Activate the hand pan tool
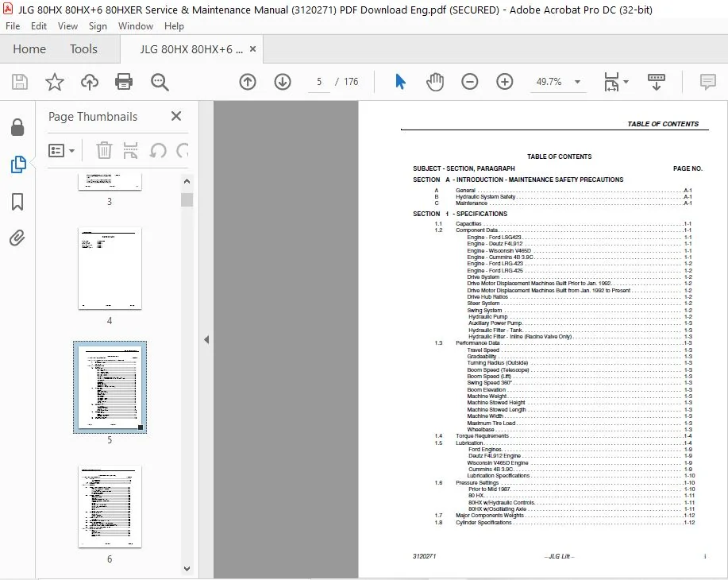Viewport: 728px width, 580px height. pyautogui.click(x=434, y=82)
